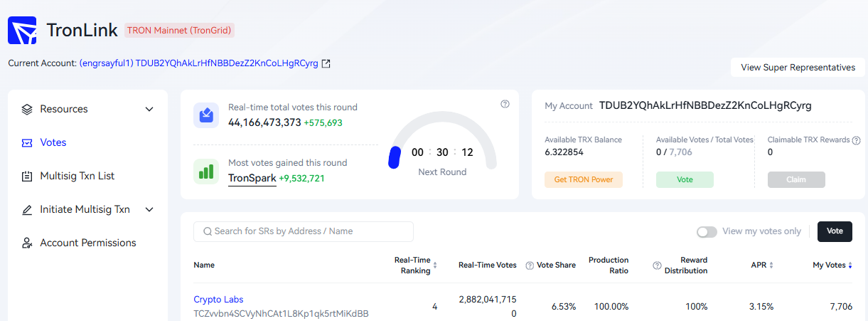Toggle View my votes only switch
Viewport: 868px width, 321px height.
[707, 231]
